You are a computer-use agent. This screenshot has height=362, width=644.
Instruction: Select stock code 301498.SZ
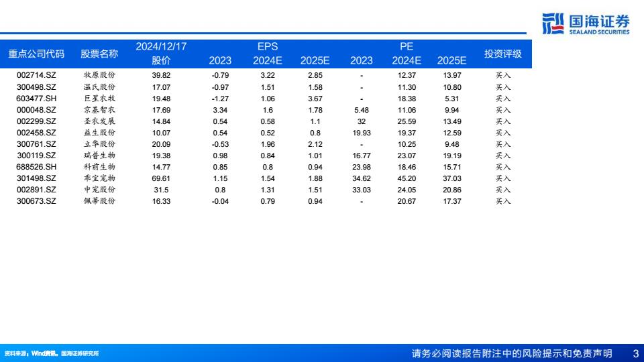pos(36,178)
